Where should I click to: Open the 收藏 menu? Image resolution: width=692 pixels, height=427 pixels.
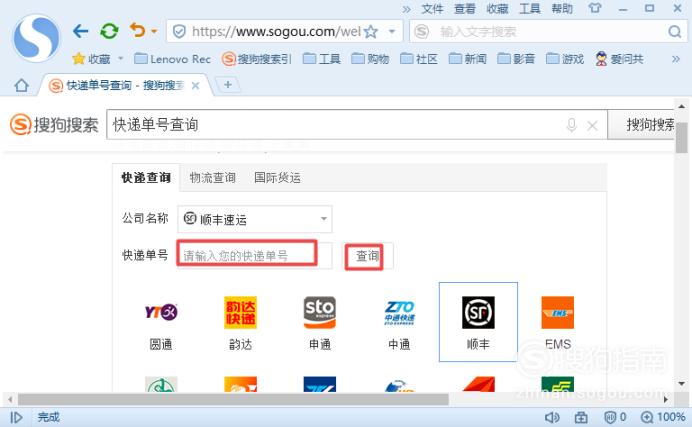pyautogui.click(x=497, y=8)
